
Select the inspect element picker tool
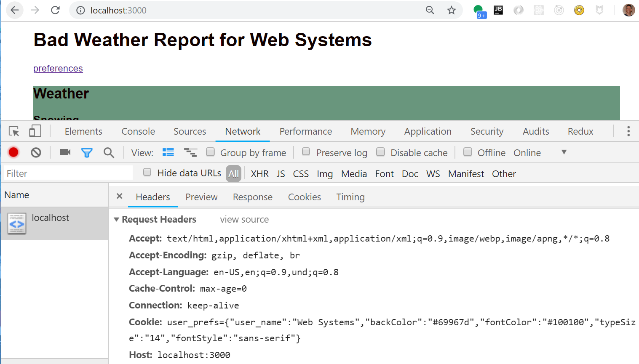(14, 131)
